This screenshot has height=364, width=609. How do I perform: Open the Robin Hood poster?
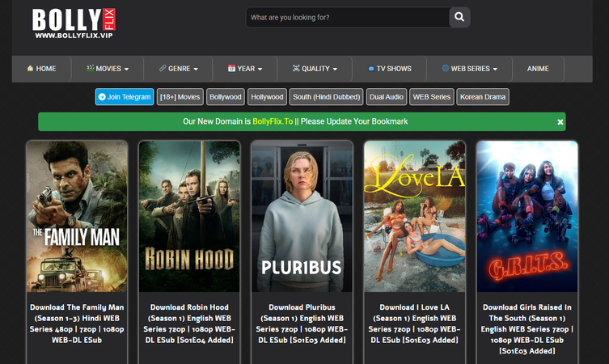[x=189, y=217]
